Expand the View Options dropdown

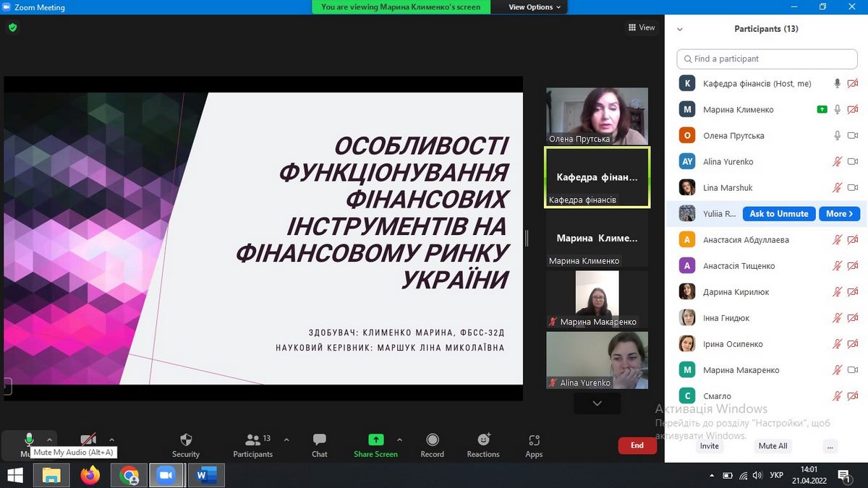coord(535,7)
